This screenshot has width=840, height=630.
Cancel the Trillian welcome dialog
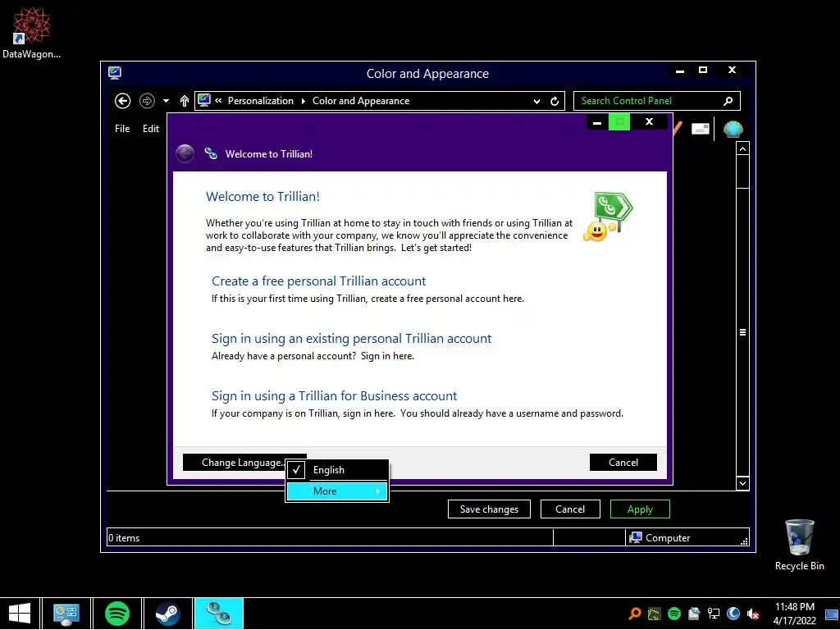pyautogui.click(x=623, y=463)
